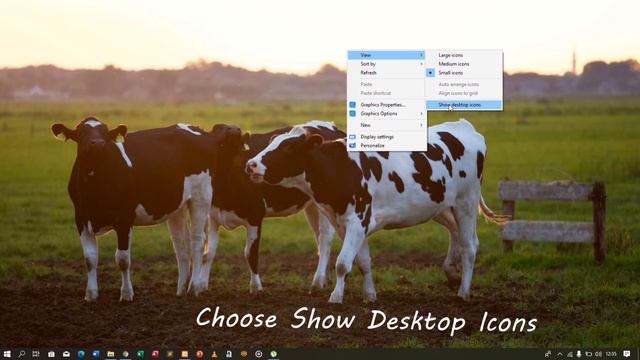640x360 pixels.
Task: Open the Mail envelope app
Action: (66, 354)
